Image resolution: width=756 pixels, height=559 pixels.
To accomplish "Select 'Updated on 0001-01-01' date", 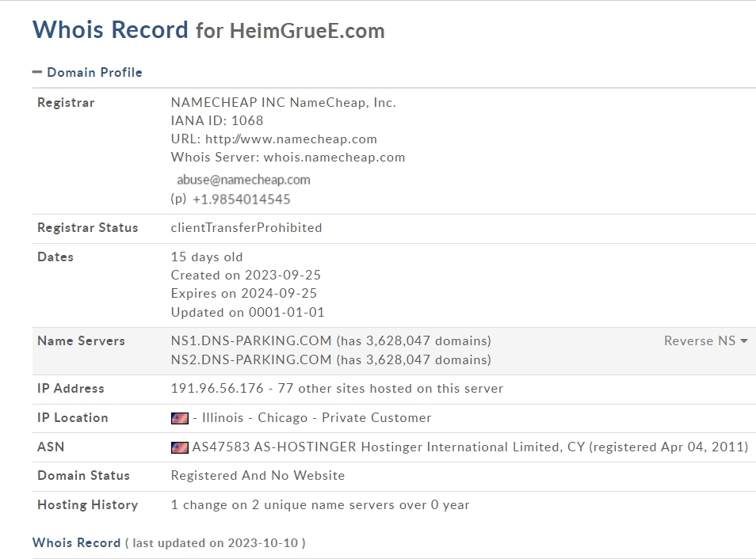I will [248, 312].
